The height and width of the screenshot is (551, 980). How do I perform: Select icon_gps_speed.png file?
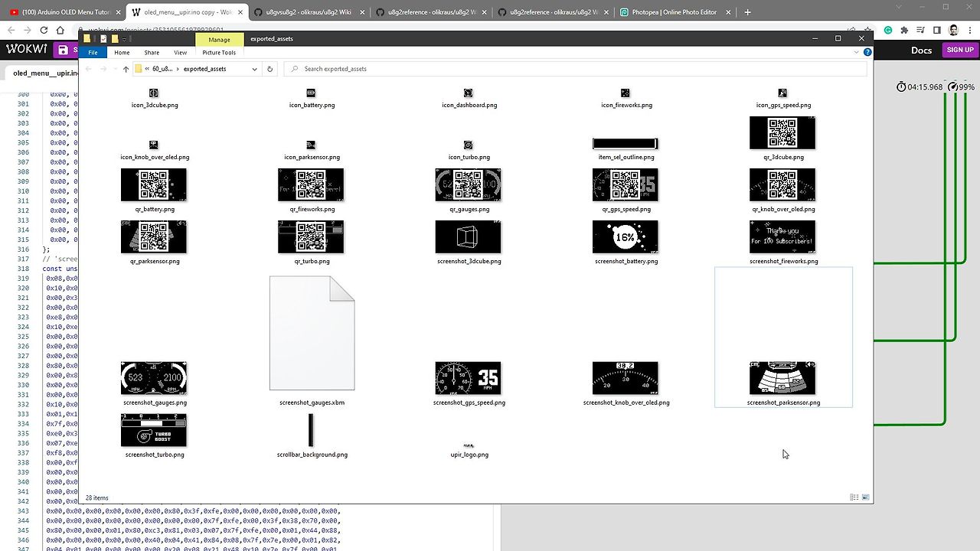point(782,99)
